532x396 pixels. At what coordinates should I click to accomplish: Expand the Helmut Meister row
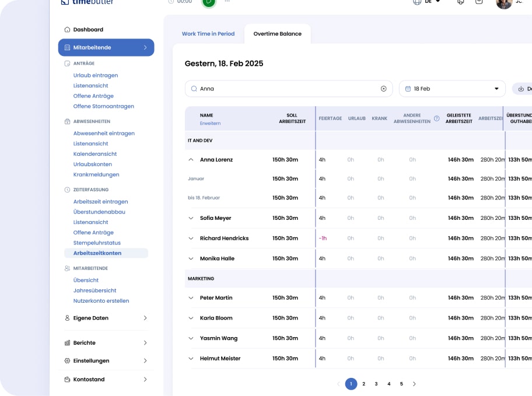coord(191,358)
